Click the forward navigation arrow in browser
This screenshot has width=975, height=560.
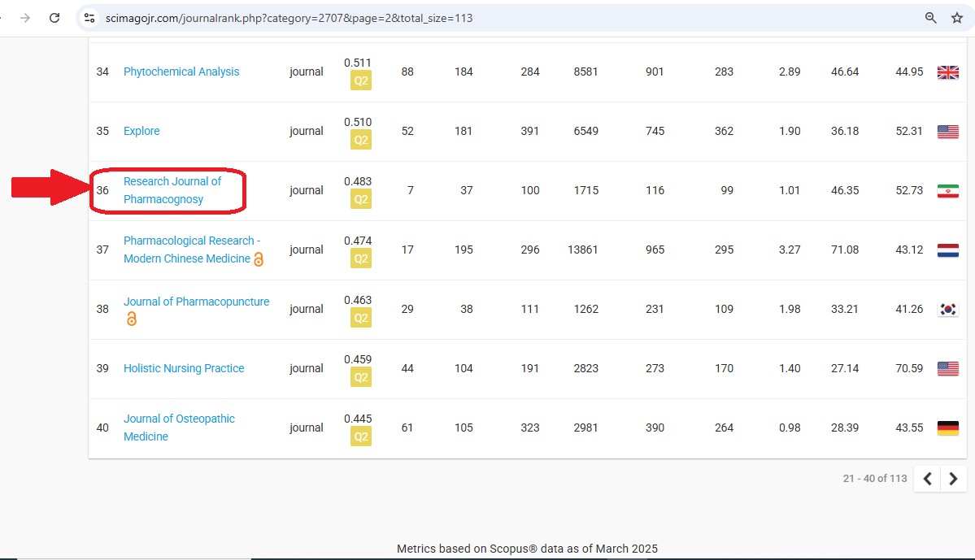tap(25, 18)
